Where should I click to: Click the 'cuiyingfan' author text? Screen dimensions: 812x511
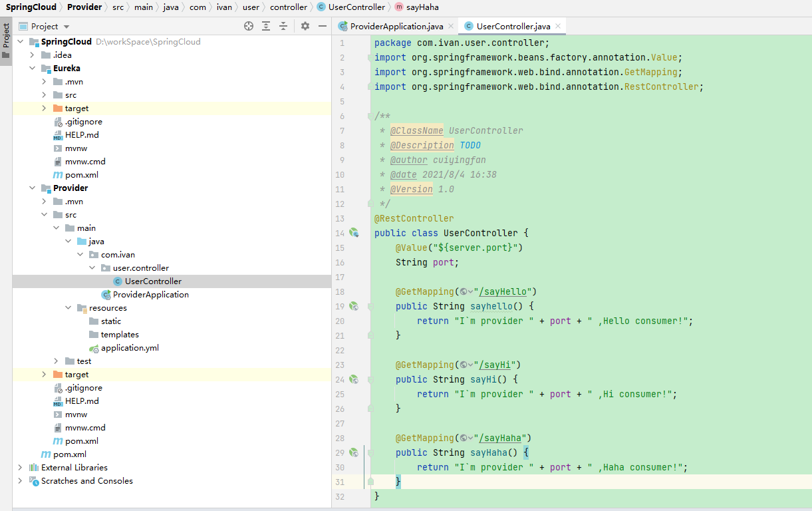point(460,160)
